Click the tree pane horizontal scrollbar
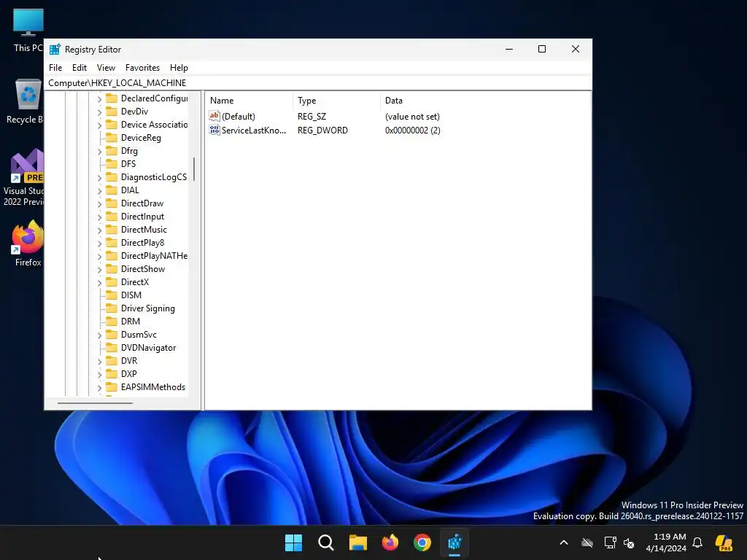 95,403
